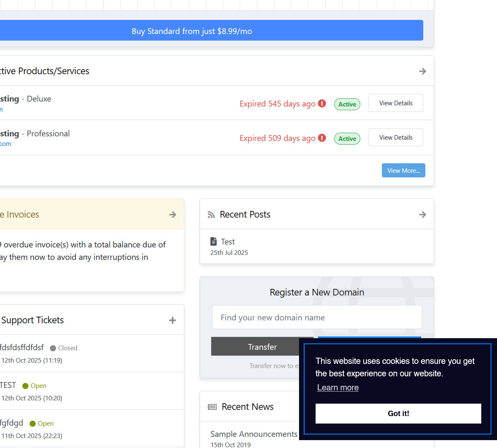Click the arrow icon in Active Products/Services header

[x=422, y=71]
